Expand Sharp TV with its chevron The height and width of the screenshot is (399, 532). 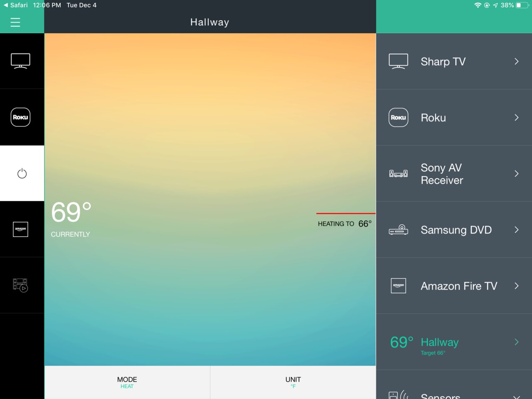click(x=517, y=62)
